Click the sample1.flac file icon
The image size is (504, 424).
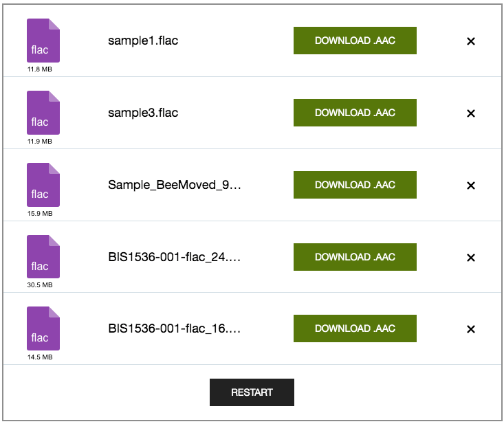[x=43, y=41]
